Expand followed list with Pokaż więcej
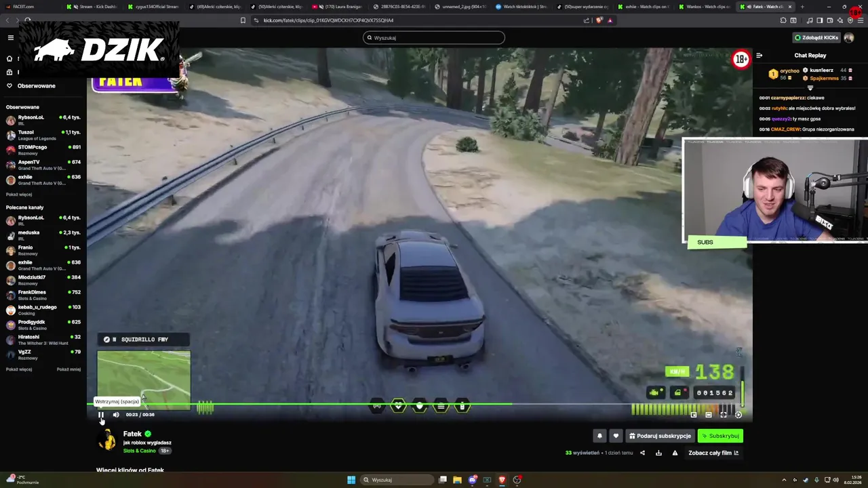 pyautogui.click(x=19, y=195)
